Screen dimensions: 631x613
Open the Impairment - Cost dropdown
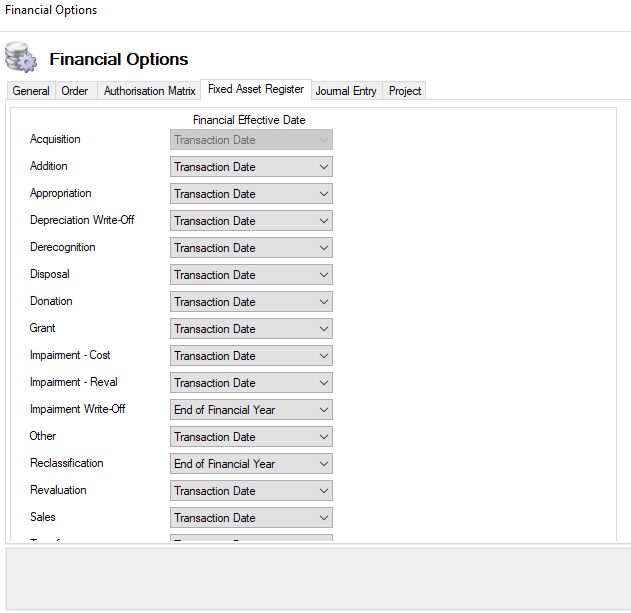(x=251, y=356)
